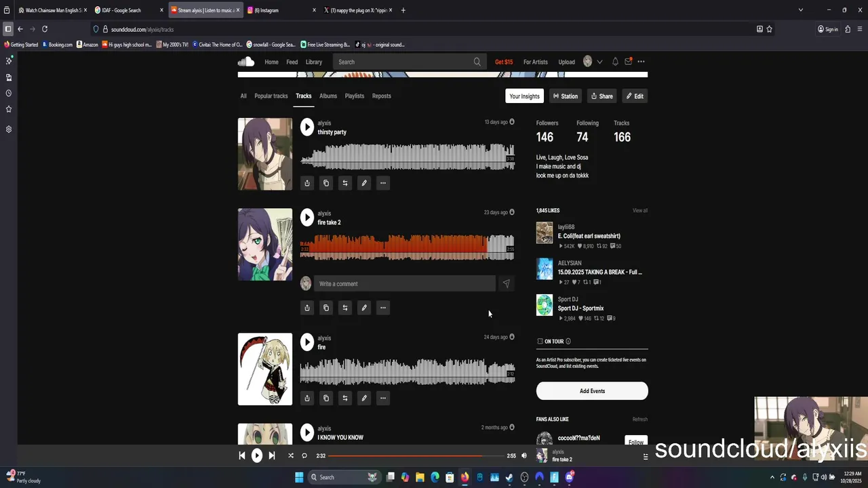Open the "fire take 2" artwork thumbnail
Screen dimensions: 868x488
[265, 245]
